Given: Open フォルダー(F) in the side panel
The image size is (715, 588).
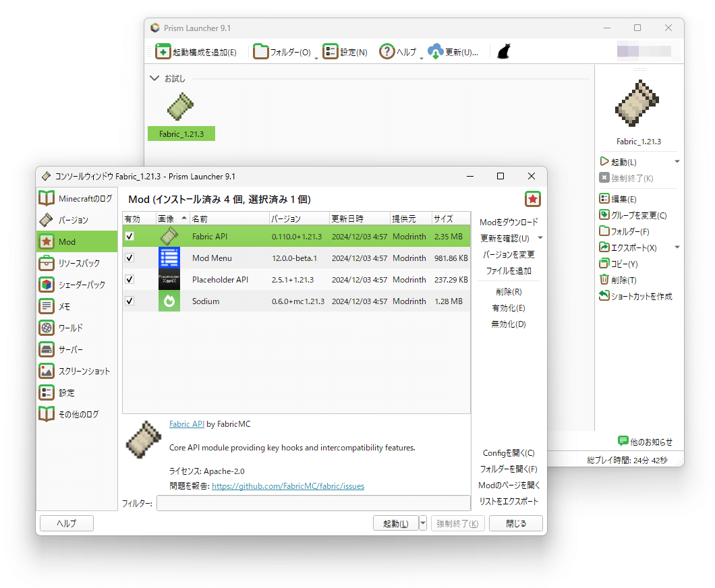Looking at the screenshot, I should coord(624,231).
